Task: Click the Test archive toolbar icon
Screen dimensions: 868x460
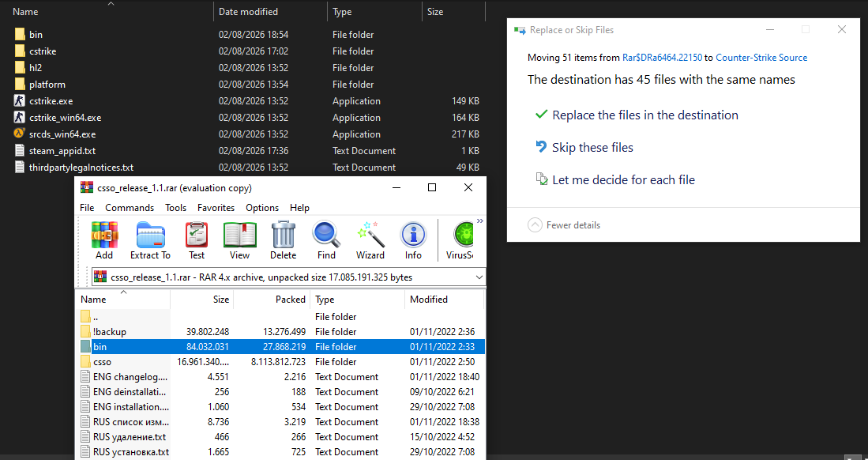Action: coord(197,235)
